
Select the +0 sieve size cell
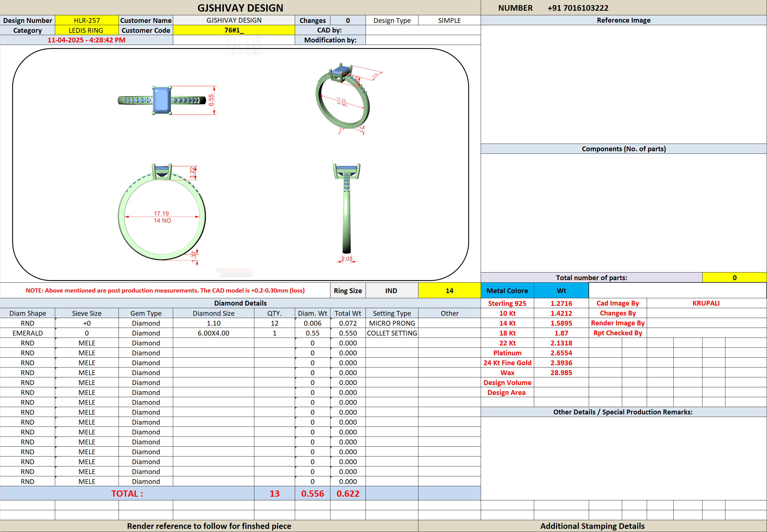[x=87, y=323]
